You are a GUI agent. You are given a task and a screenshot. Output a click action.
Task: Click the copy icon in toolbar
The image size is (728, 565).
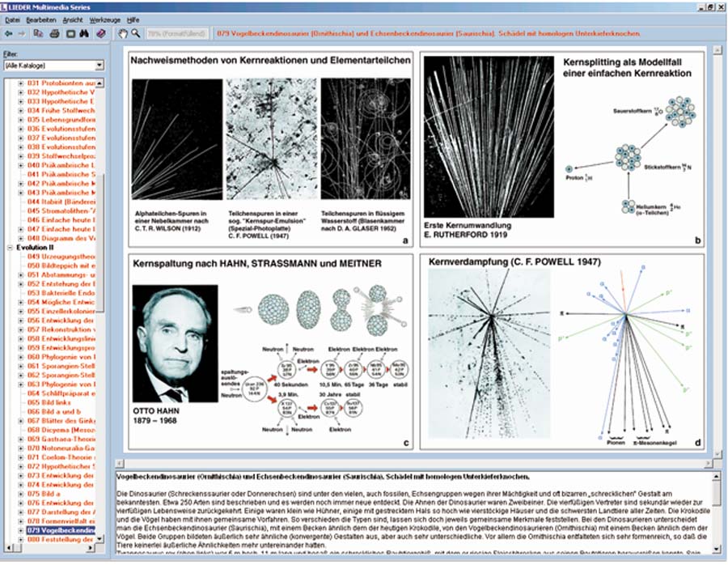click(x=39, y=34)
